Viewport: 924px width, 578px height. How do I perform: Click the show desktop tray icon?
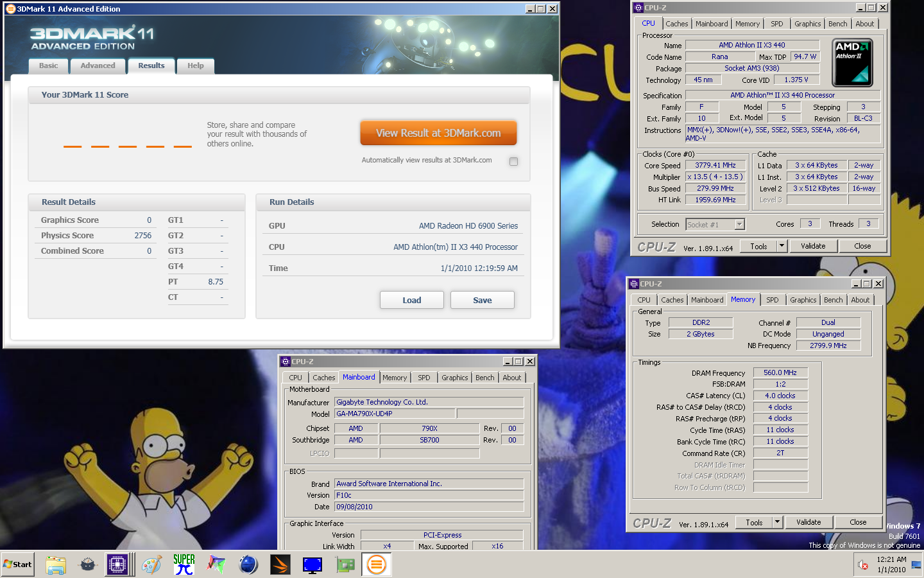click(916, 565)
